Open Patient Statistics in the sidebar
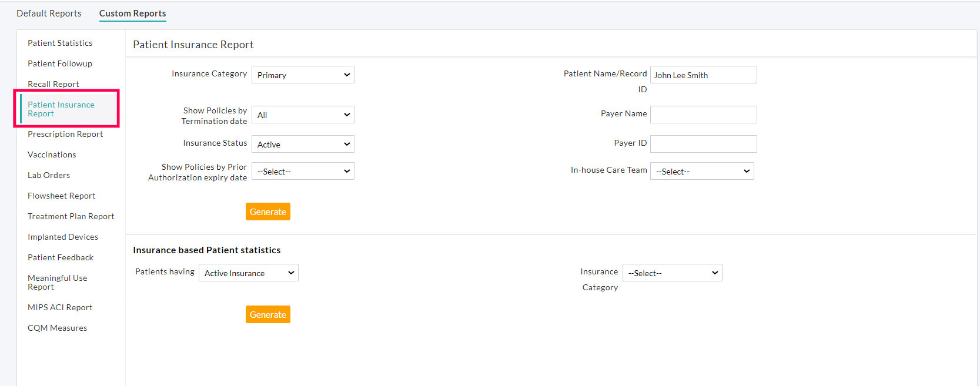The width and height of the screenshot is (980, 386). click(x=60, y=43)
